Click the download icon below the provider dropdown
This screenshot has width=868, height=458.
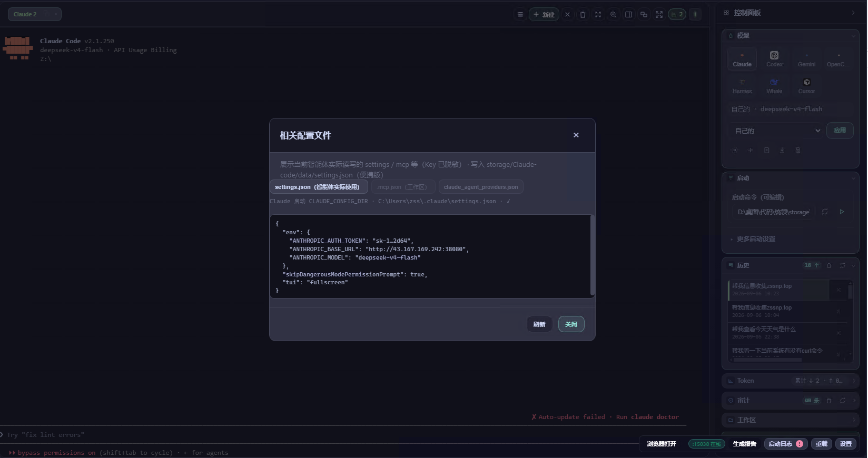click(x=782, y=150)
